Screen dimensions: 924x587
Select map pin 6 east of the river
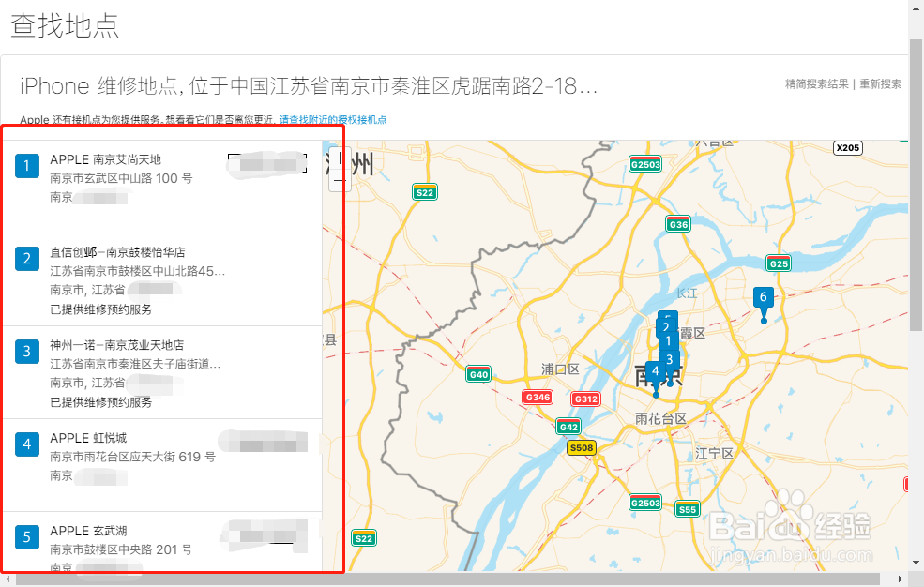click(764, 298)
